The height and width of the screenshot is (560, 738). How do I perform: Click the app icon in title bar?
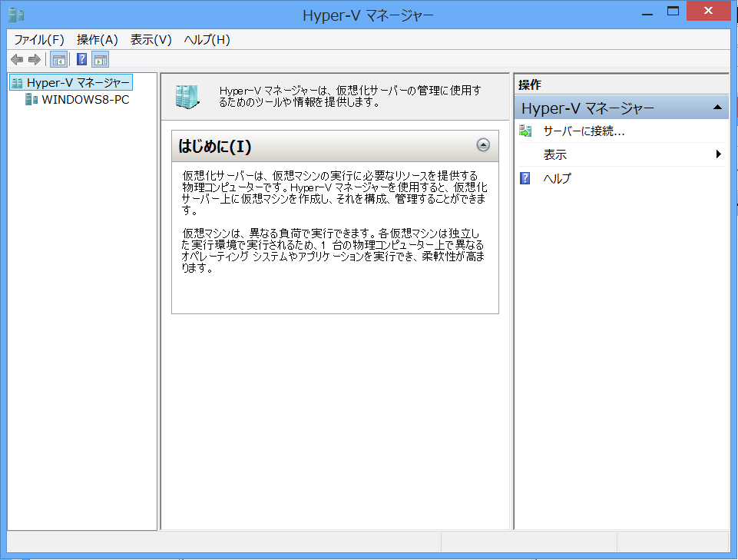(16, 15)
